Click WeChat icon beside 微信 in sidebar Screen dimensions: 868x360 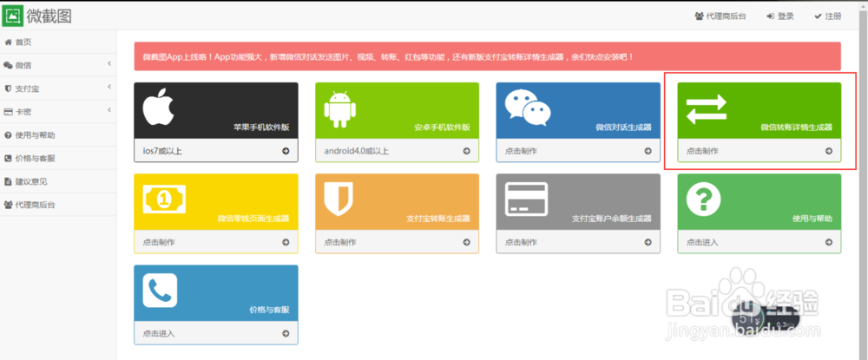[8, 65]
